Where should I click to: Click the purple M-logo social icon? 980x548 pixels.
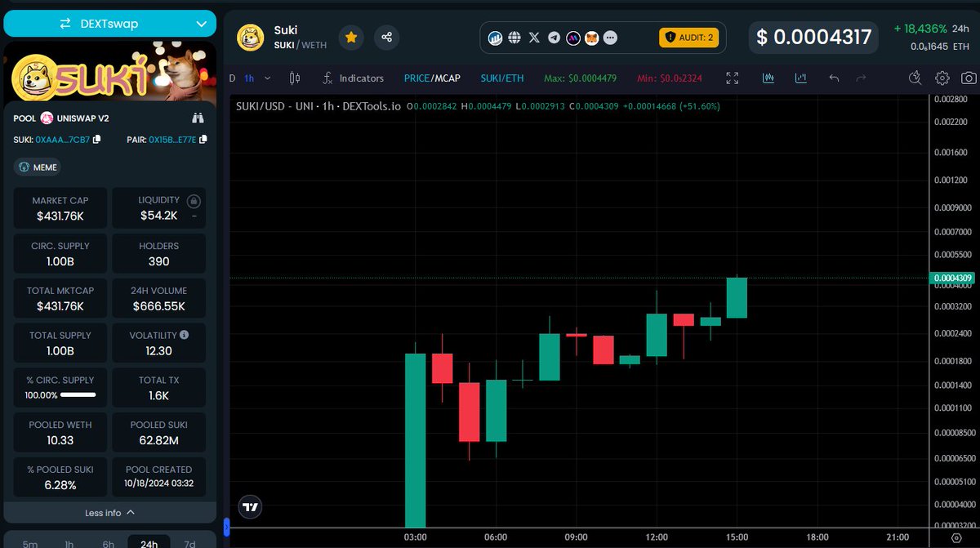(x=573, y=38)
